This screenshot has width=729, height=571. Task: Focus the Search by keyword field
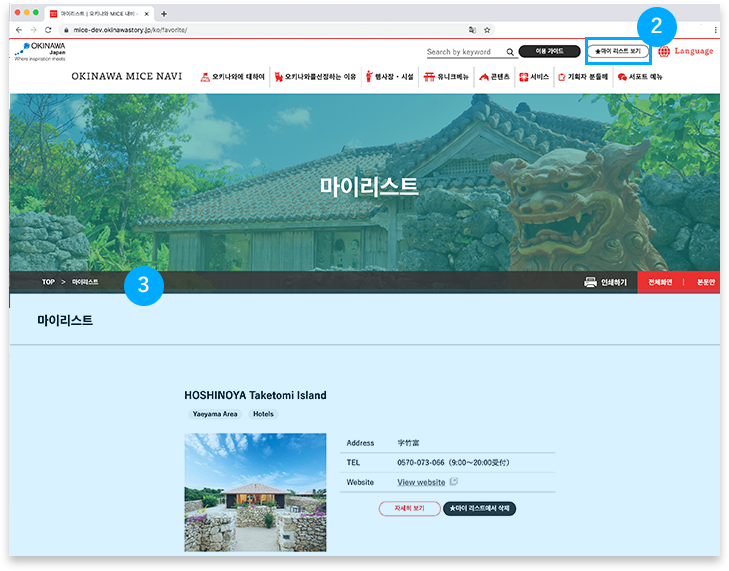pyautogui.click(x=465, y=52)
